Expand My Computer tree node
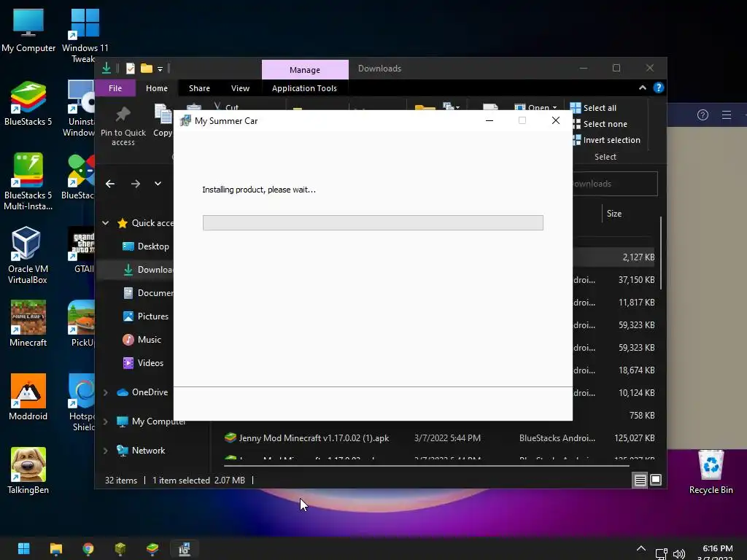747x560 pixels. pos(105,421)
